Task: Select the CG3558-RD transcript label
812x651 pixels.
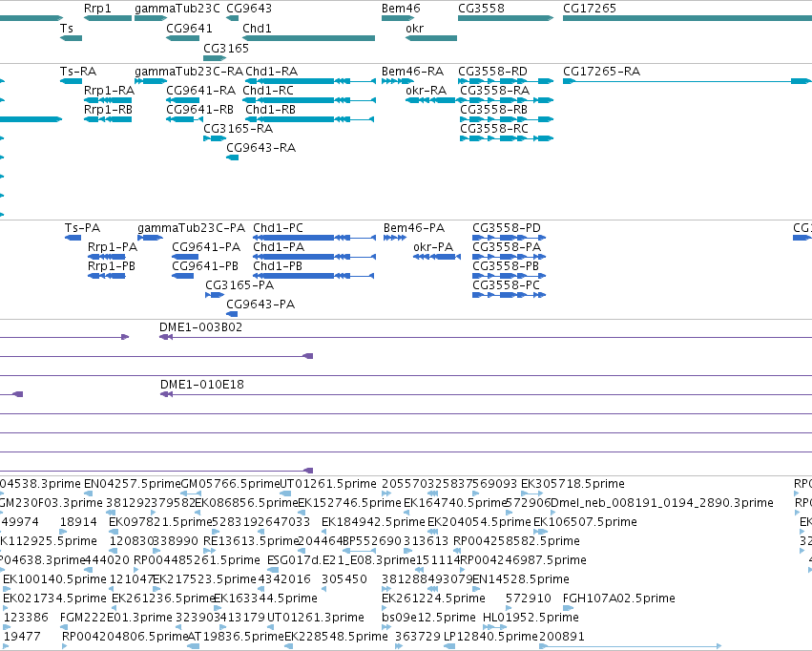Action: (492, 72)
